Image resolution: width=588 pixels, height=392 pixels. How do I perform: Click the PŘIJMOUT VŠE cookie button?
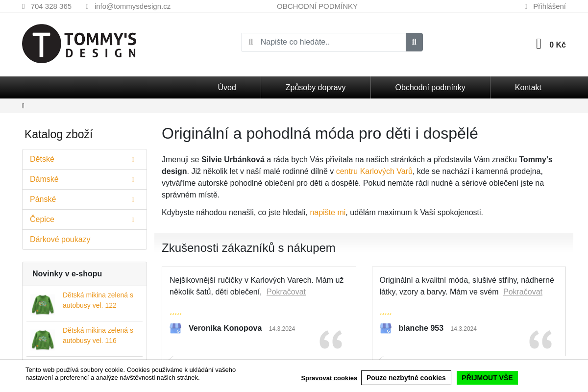(487, 378)
